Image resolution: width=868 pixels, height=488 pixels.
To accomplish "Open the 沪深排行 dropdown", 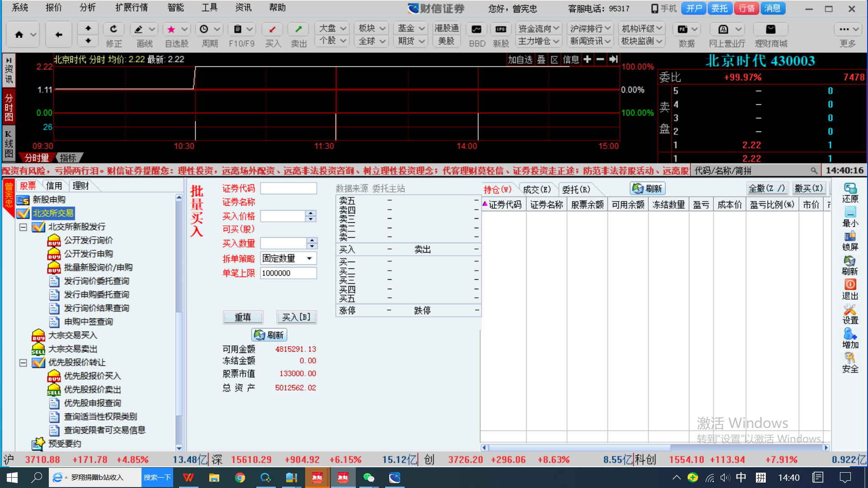I will coord(590,28).
